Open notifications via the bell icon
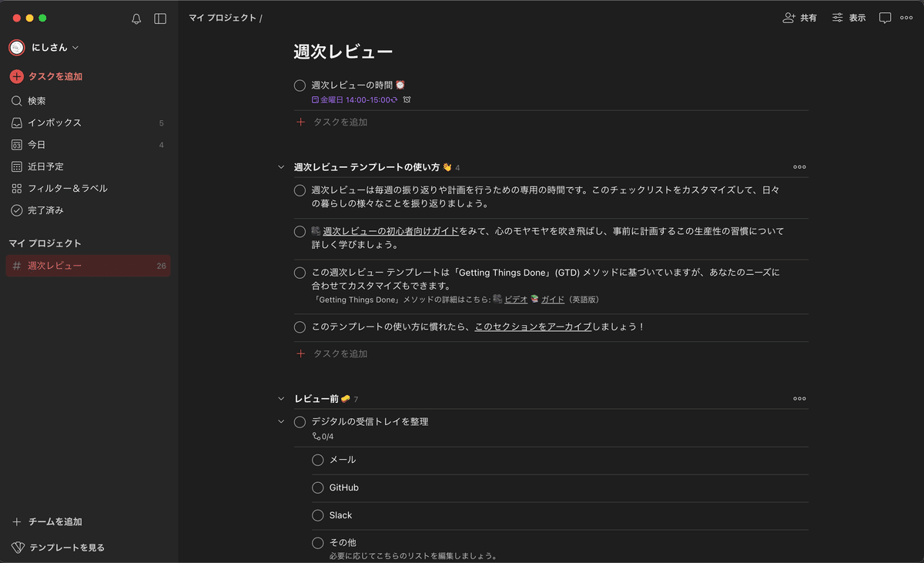 [136, 18]
